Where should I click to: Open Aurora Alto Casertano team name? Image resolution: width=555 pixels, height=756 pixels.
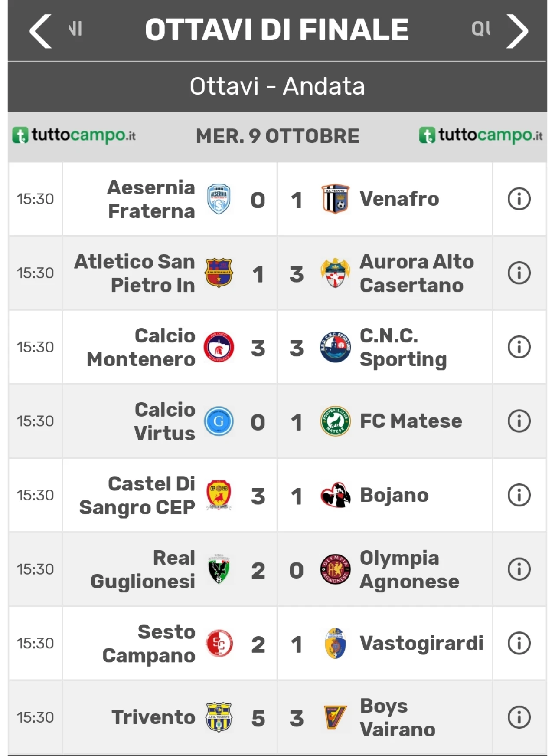tap(417, 273)
